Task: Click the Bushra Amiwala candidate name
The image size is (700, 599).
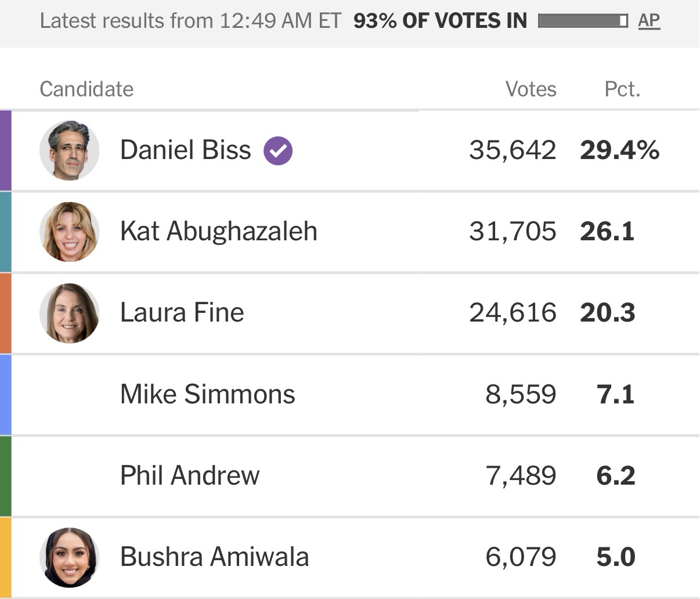Action: tap(215, 557)
